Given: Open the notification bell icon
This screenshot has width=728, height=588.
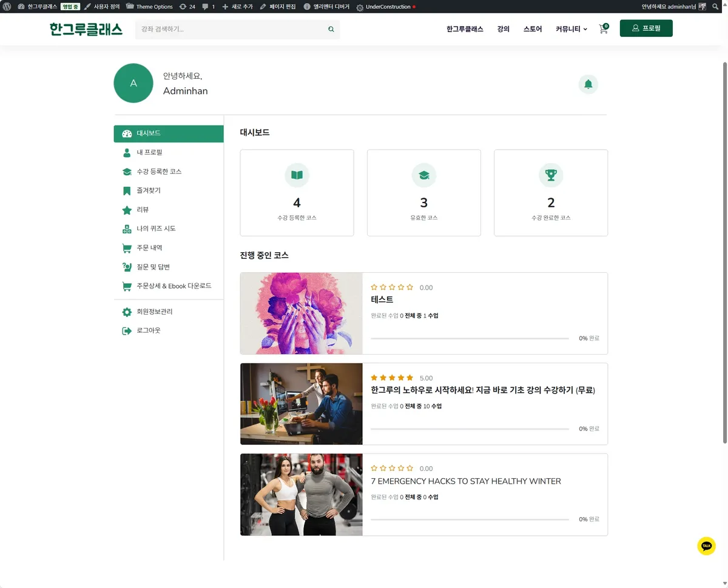Looking at the screenshot, I should point(588,84).
